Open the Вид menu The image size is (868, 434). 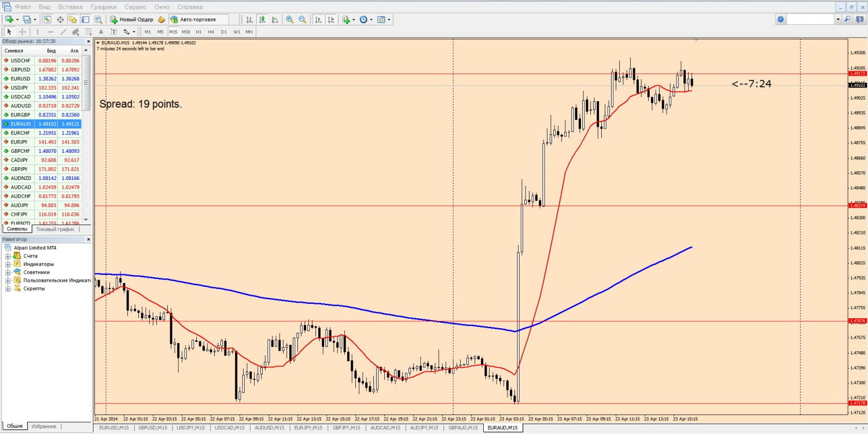45,7
